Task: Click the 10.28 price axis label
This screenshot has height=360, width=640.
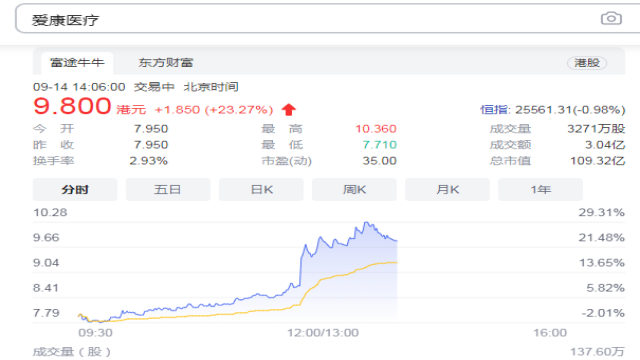Action: 50,213
